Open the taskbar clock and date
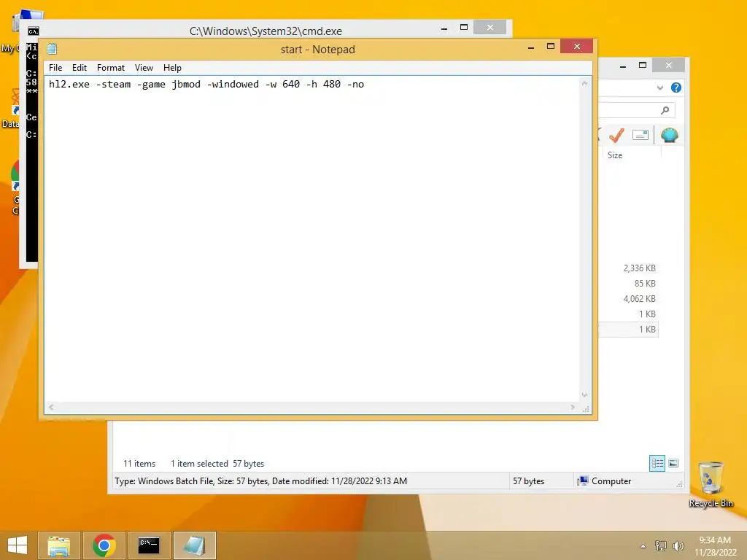747x560 pixels. click(715, 545)
